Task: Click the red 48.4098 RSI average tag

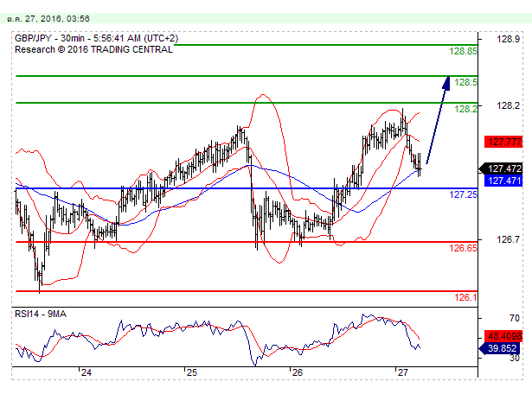Action: coord(503,336)
